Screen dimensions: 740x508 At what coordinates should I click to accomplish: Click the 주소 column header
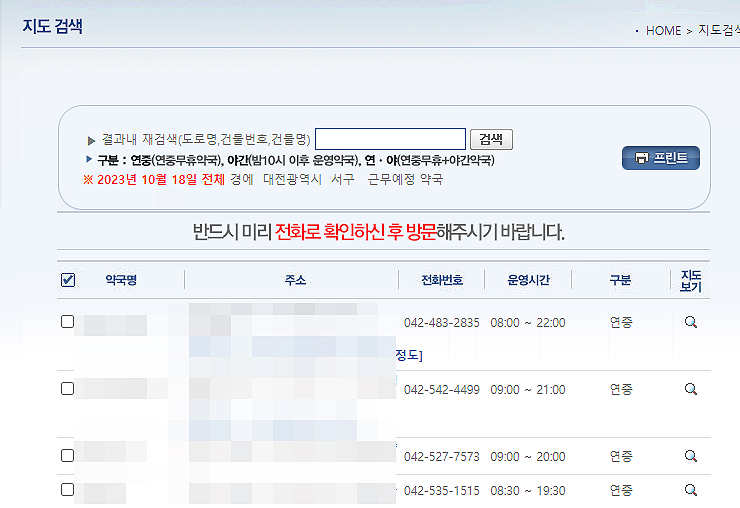(x=295, y=280)
